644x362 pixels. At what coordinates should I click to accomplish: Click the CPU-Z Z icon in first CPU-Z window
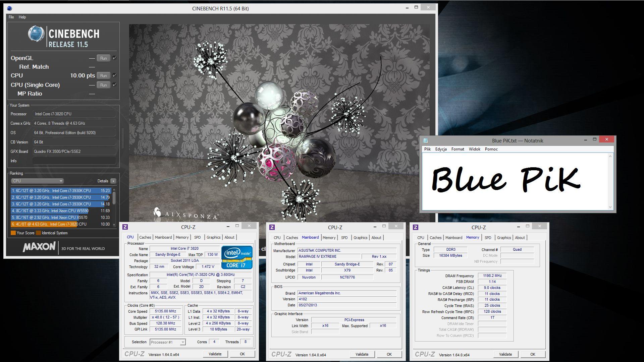tap(125, 227)
